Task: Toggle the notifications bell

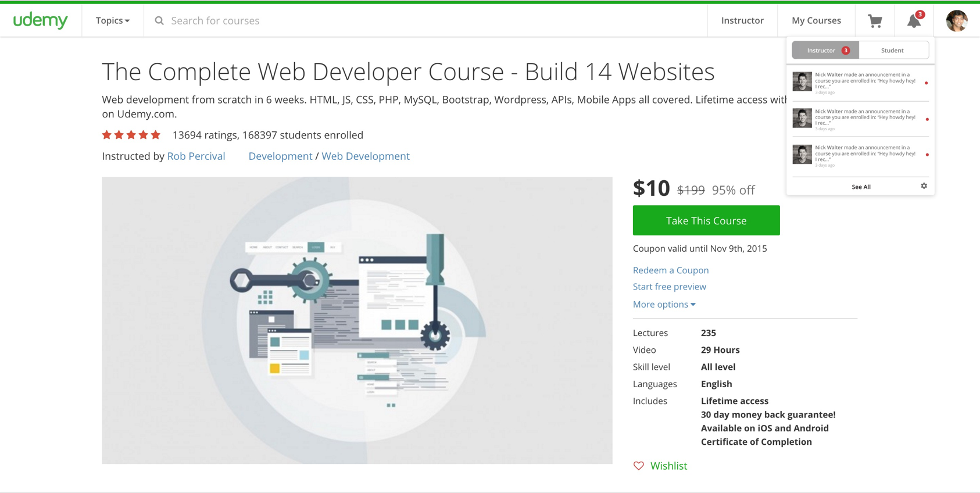Action: coord(914,20)
